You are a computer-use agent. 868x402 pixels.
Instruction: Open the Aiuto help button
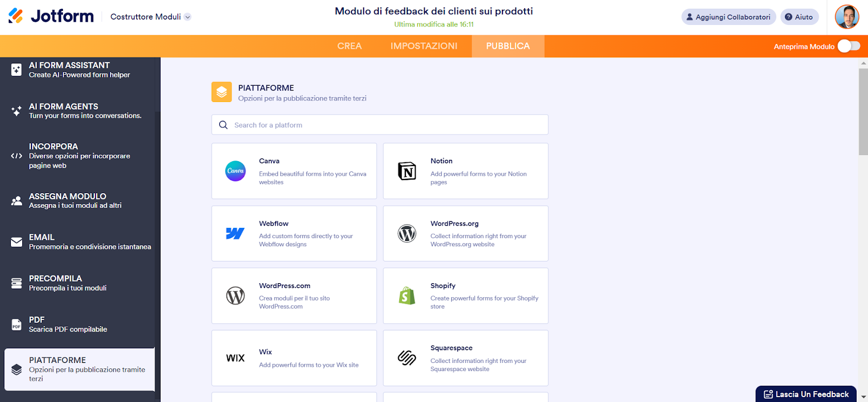(799, 17)
